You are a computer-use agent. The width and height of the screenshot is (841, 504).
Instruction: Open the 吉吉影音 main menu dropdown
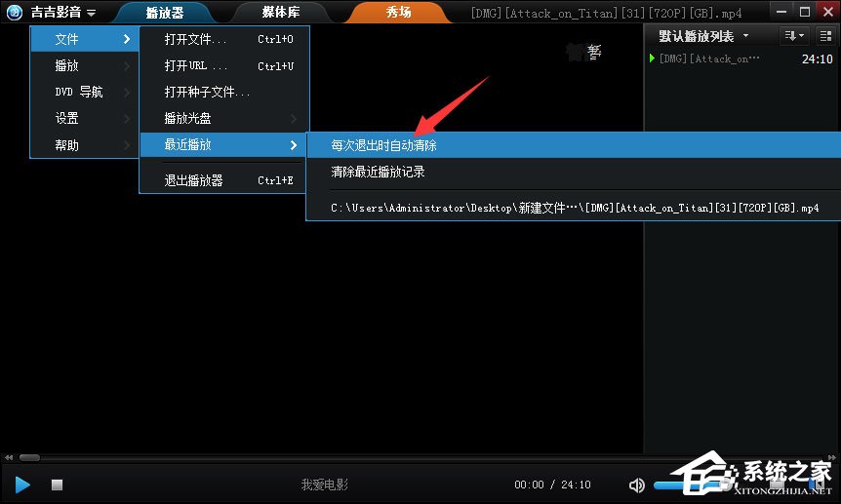63,12
